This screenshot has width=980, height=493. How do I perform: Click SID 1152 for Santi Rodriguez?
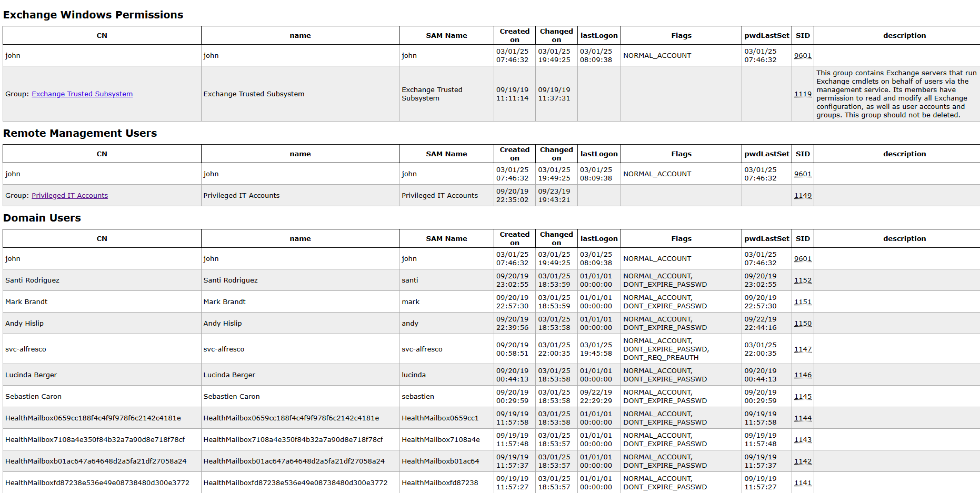(803, 280)
